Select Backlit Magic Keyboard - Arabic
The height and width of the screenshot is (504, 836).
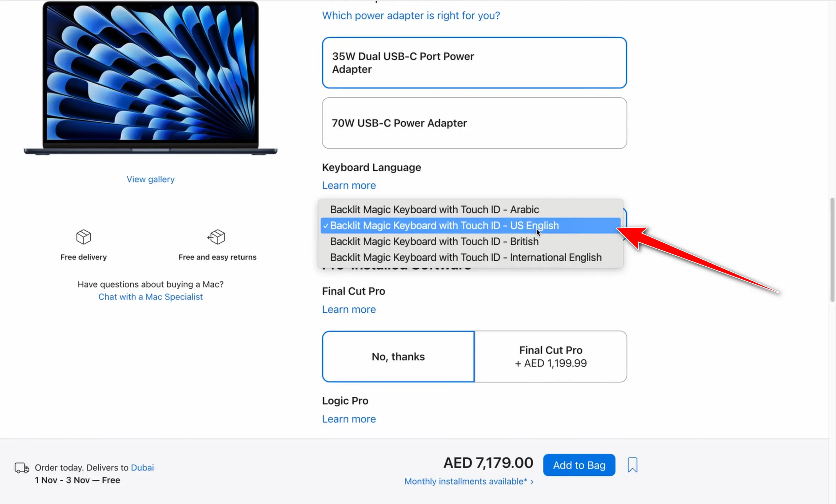434,209
